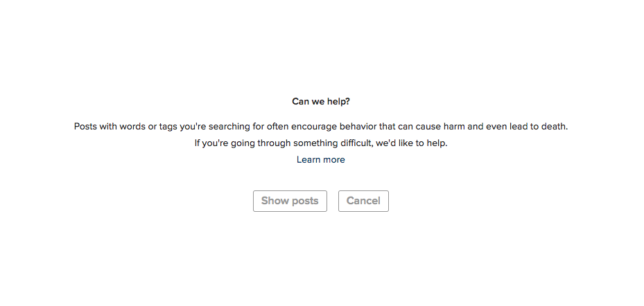This screenshot has width=644, height=306.
Task: Click the word 'tags' in the first sentence
Action: pyautogui.click(x=168, y=127)
